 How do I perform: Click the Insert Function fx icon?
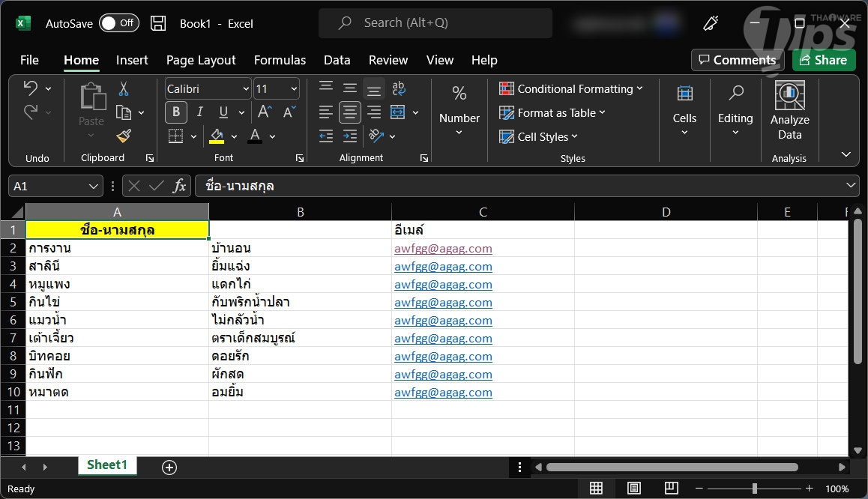tap(179, 186)
